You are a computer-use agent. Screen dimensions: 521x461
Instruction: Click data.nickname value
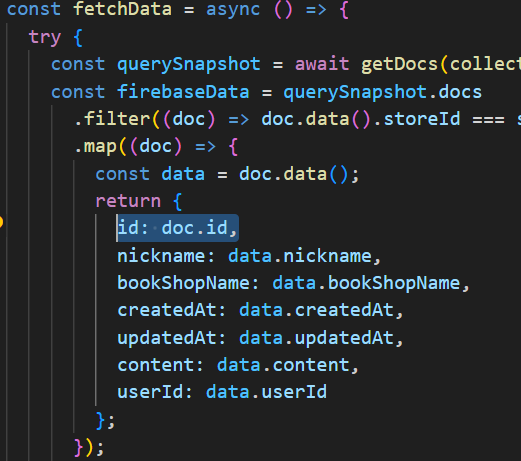point(300,256)
